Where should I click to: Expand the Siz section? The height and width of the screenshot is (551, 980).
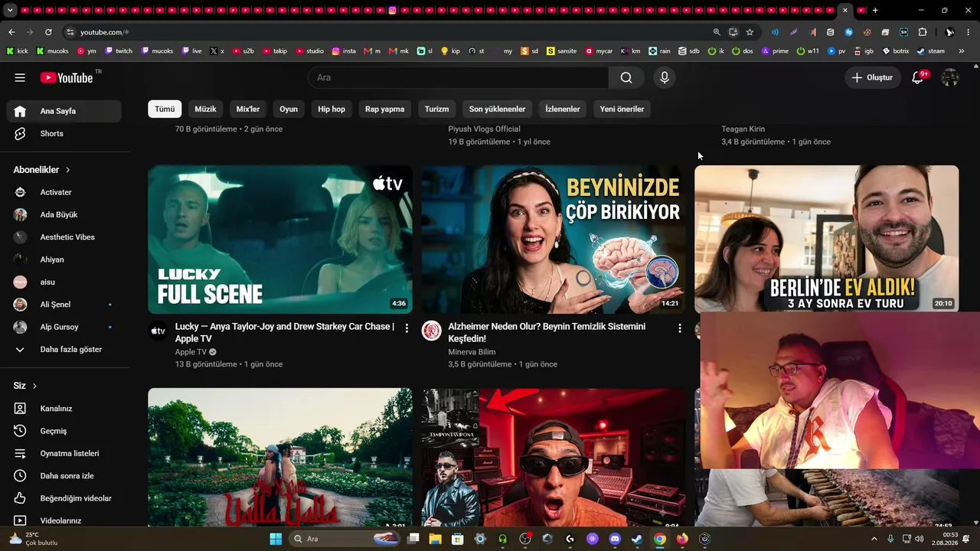[25, 386]
